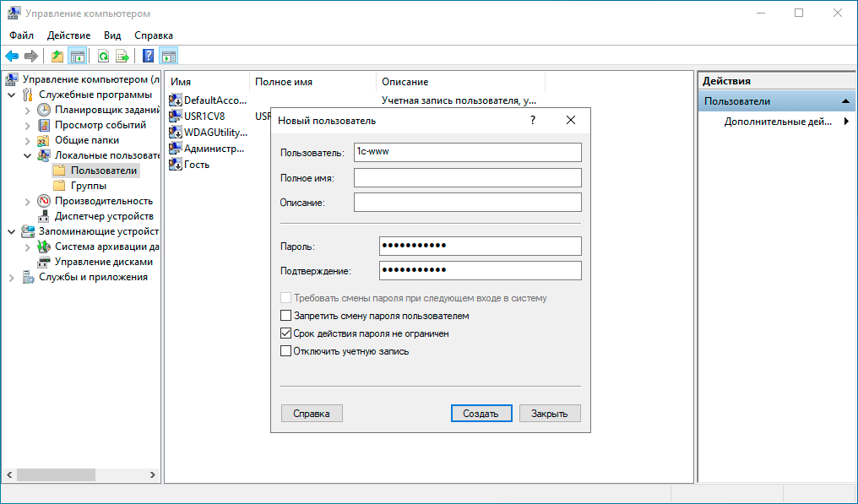Select the Пользователи folder in tree
The width and height of the screenshot is (858, 504).
(95, 171)
